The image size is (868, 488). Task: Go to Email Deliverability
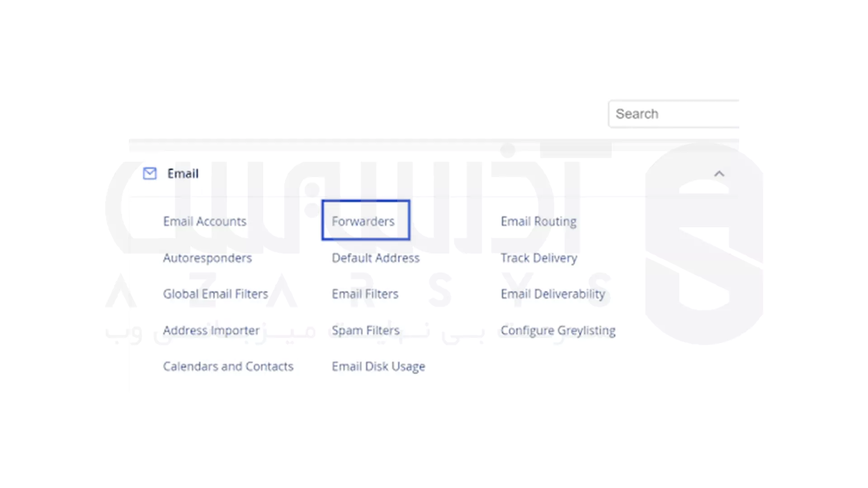click(553, 294)
